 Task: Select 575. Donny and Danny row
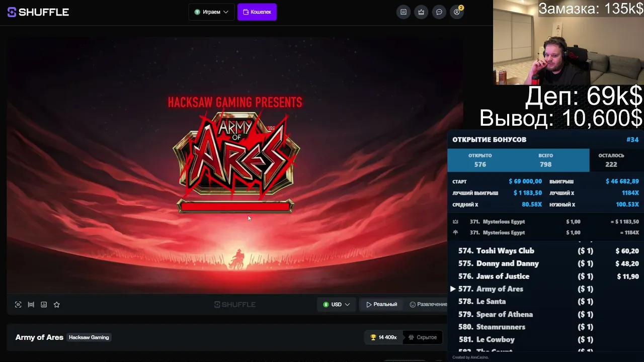545,263
